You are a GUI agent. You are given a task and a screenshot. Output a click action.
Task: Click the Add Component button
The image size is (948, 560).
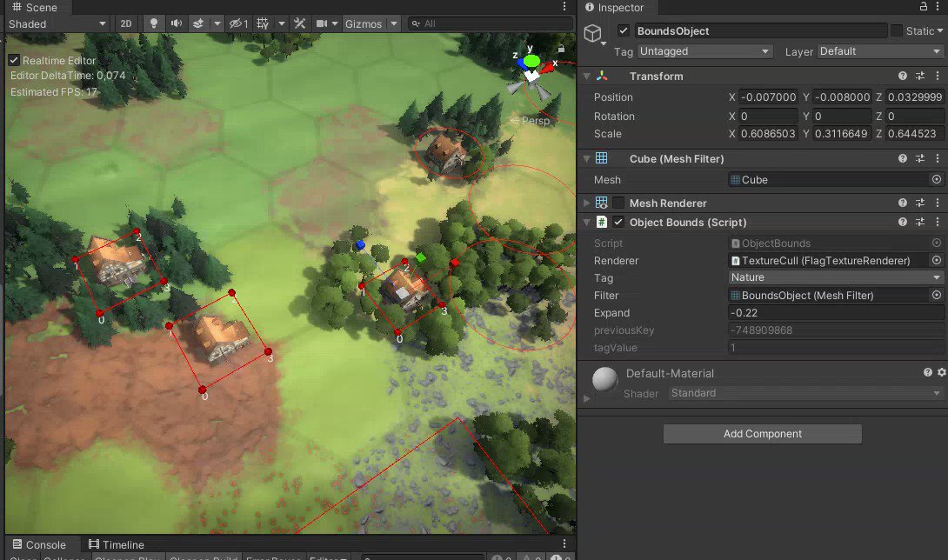pos(763,434)
